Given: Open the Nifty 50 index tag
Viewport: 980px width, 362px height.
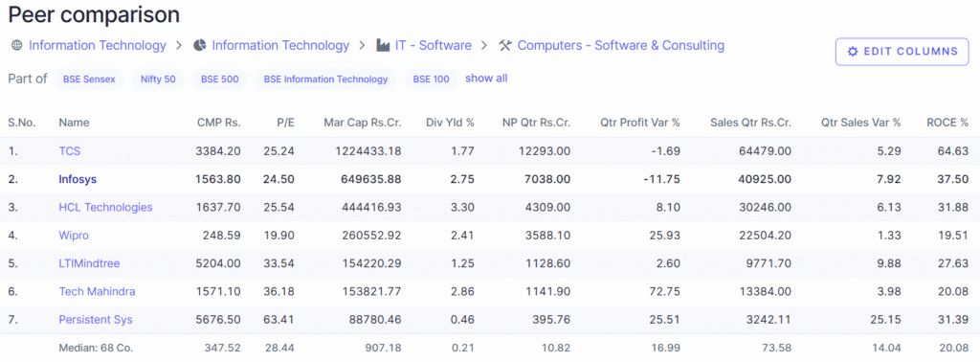Looking at the screenshot, I should point(158,79).
